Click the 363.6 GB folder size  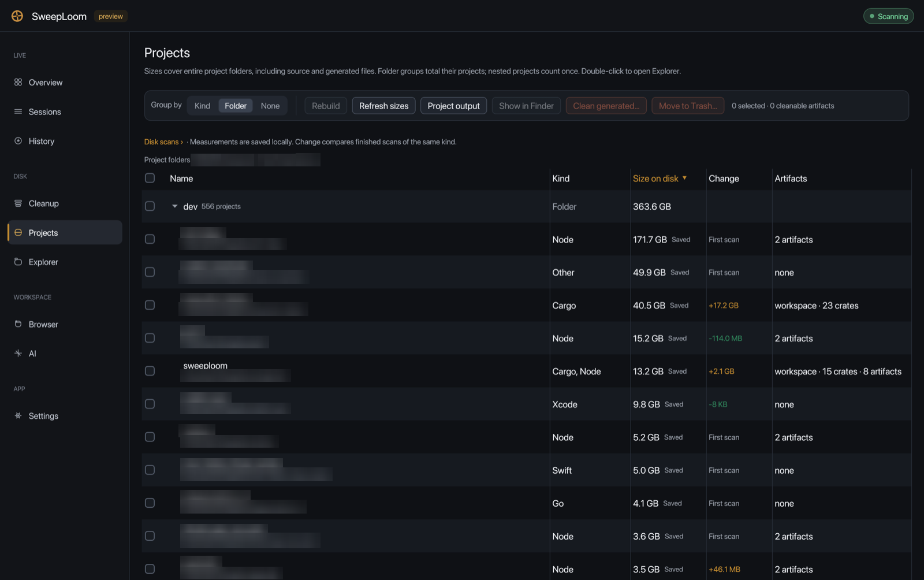click(652, 206)
